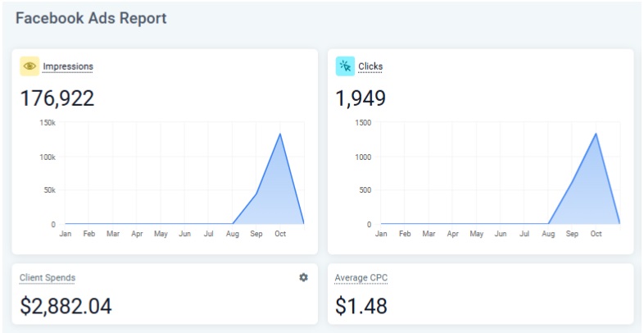Click the 50k axis label on Impressions chart
Screen dimensions: 644x333
(50, 190)
